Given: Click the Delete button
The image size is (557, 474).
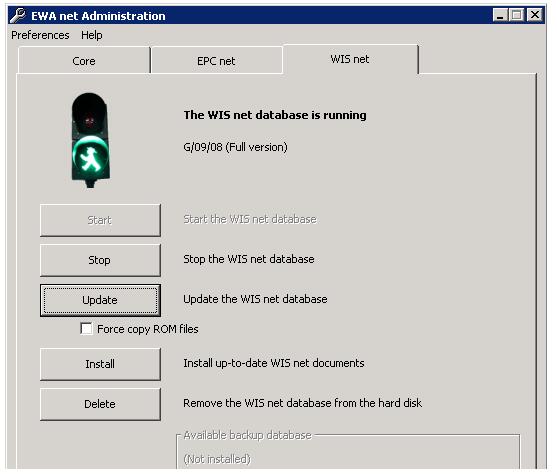Looking at the screenshot, I should pyautogui.click(x=100, y=404).
